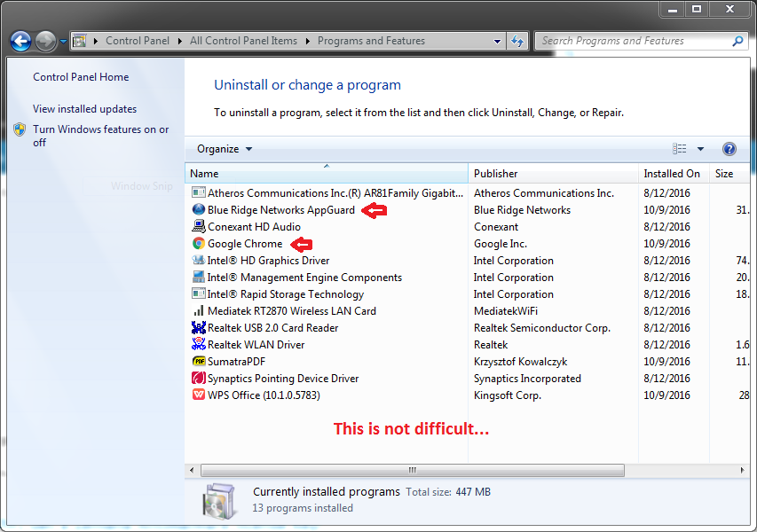Select Intel® HD Graphics Driver entry
The height and width of the screenshot is (532, 757).
pos(268,261)
